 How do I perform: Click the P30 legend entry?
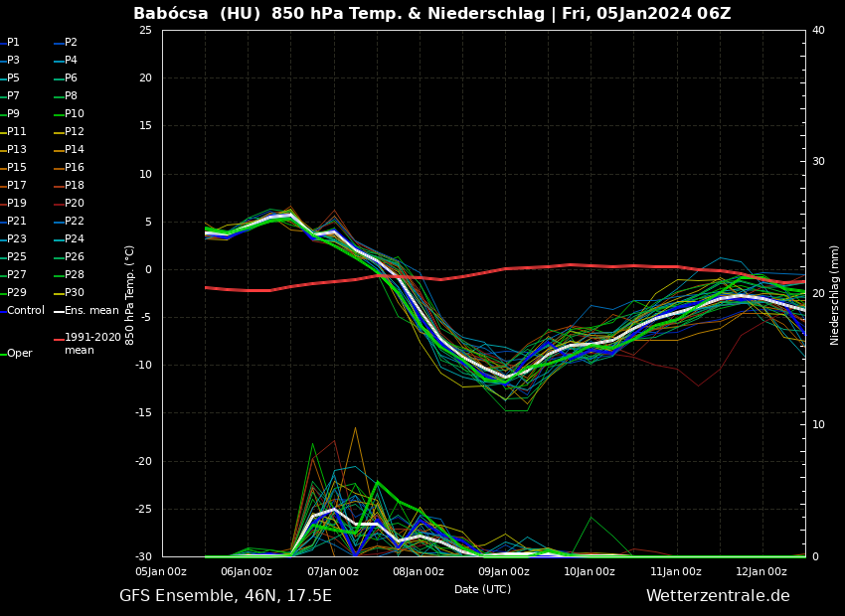click(x=75, y=293)
